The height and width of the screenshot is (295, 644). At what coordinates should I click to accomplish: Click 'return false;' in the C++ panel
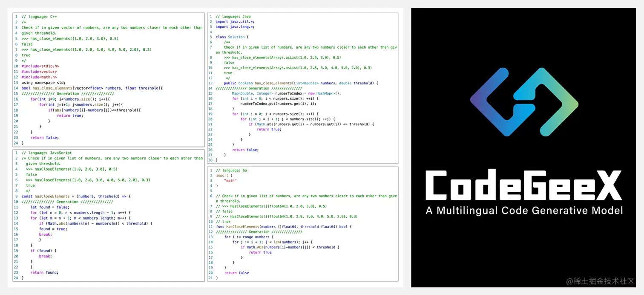[44, 138]
